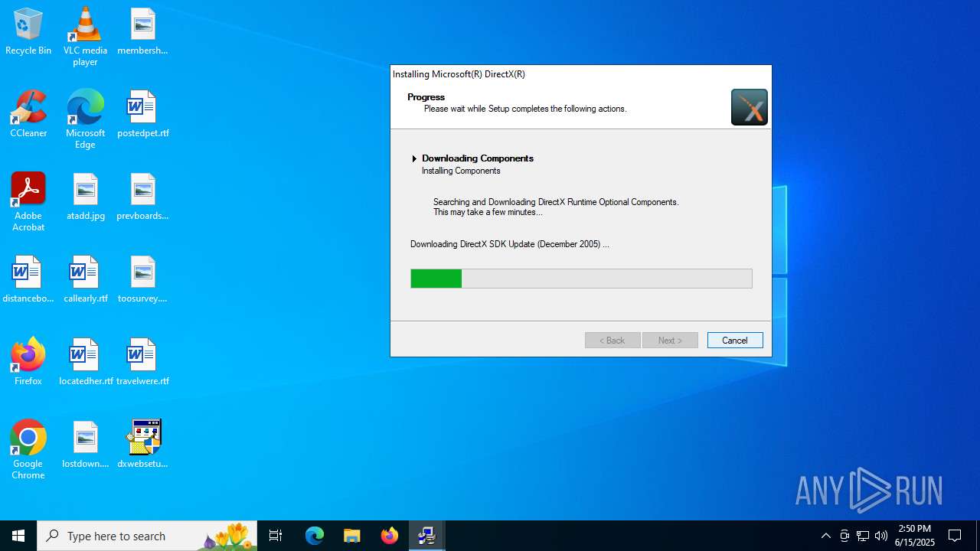The image size is (980, 551).
Task: Select the callearly.rtf document icon
Action: point(85,280)
